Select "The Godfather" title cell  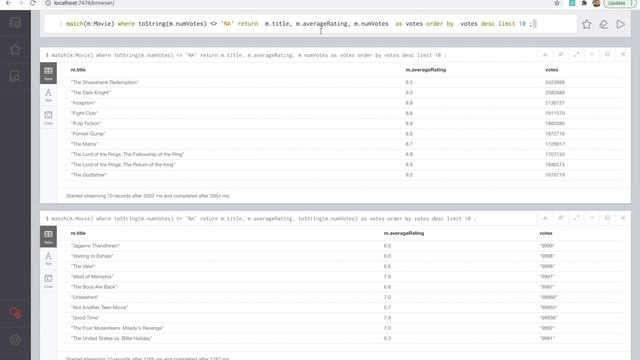click(89, 175)
